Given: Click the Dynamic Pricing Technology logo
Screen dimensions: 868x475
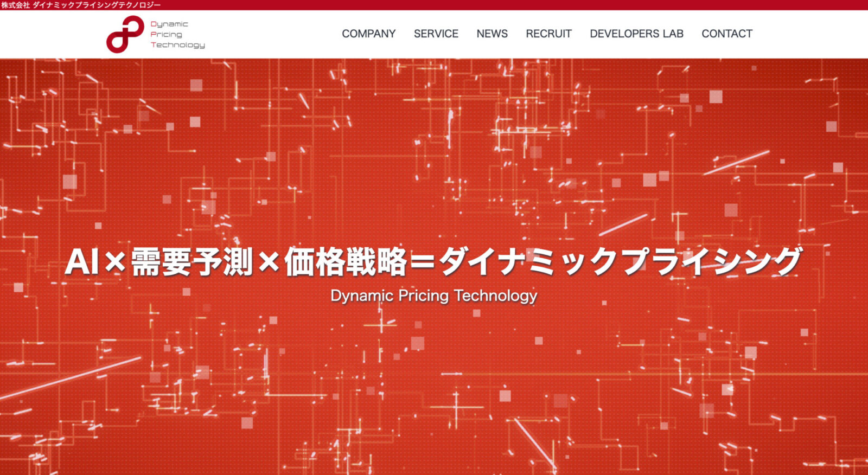Looking at the screenshot, I should [x=156, y=34].
